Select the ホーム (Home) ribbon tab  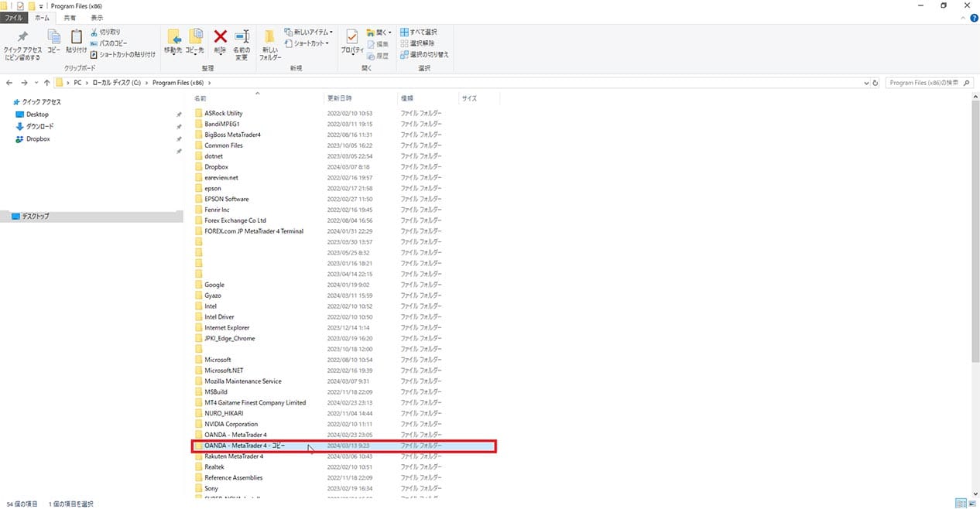42,17
